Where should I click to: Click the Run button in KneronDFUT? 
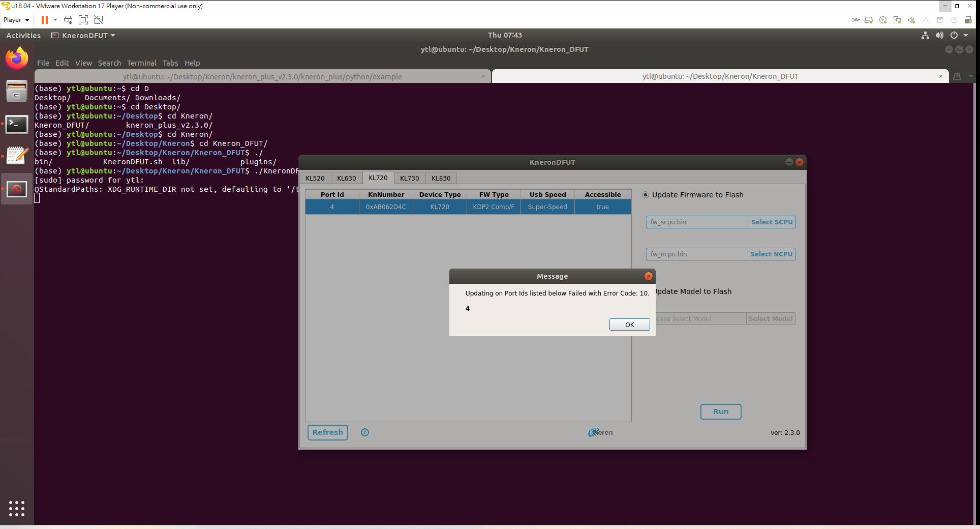(721, 412)
